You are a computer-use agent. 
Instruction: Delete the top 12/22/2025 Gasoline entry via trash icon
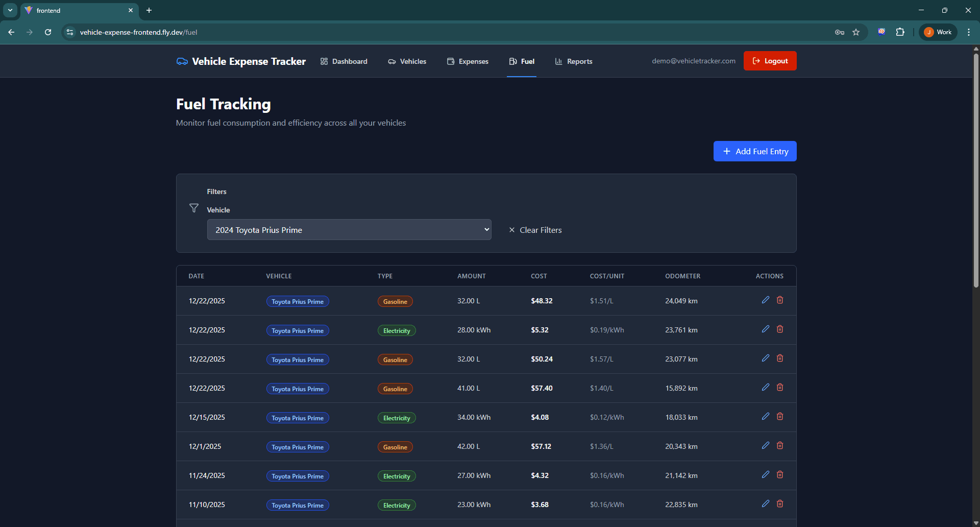[779, 300]
